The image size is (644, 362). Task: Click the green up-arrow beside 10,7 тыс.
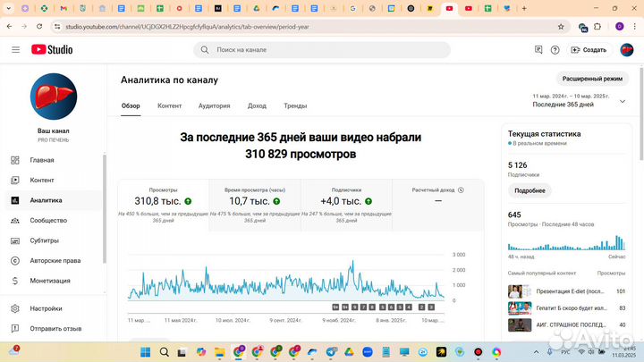(x=276, y=201)
